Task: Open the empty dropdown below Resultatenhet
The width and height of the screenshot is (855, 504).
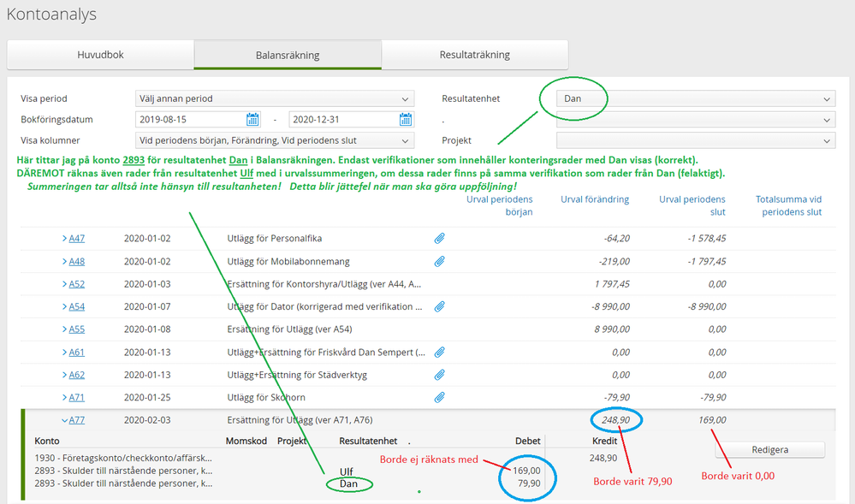Action: coord(696,120)
